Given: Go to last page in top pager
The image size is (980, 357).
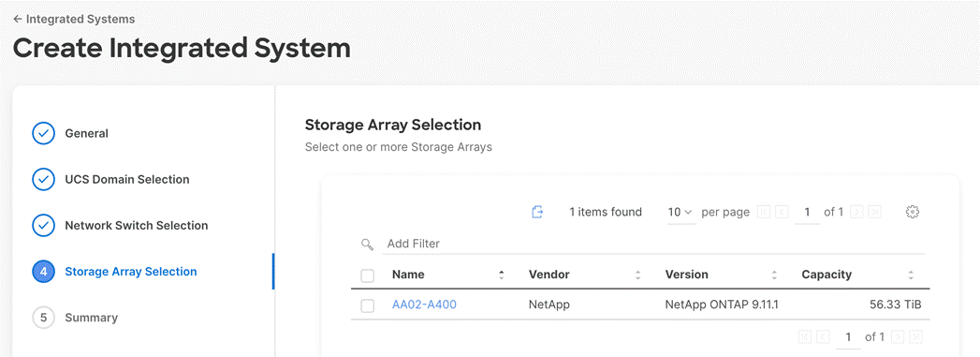Looking at the screenshot, I should click(874, 212).
